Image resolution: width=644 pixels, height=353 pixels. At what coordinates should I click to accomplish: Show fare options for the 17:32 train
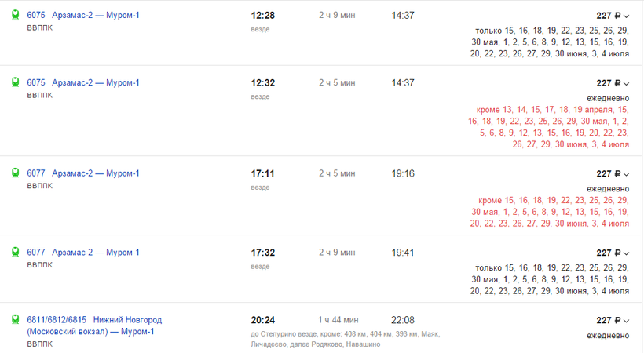(x=613, y=253)
